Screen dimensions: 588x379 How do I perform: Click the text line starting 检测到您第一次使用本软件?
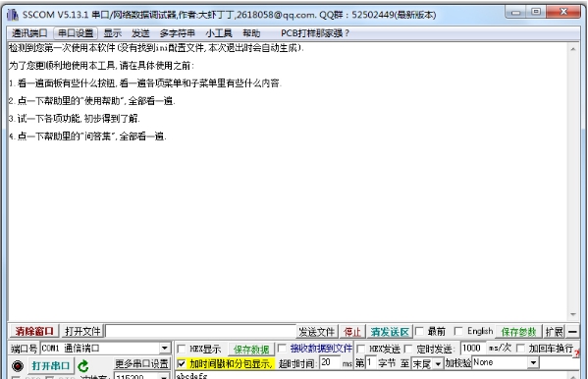[x=156, y=48]
